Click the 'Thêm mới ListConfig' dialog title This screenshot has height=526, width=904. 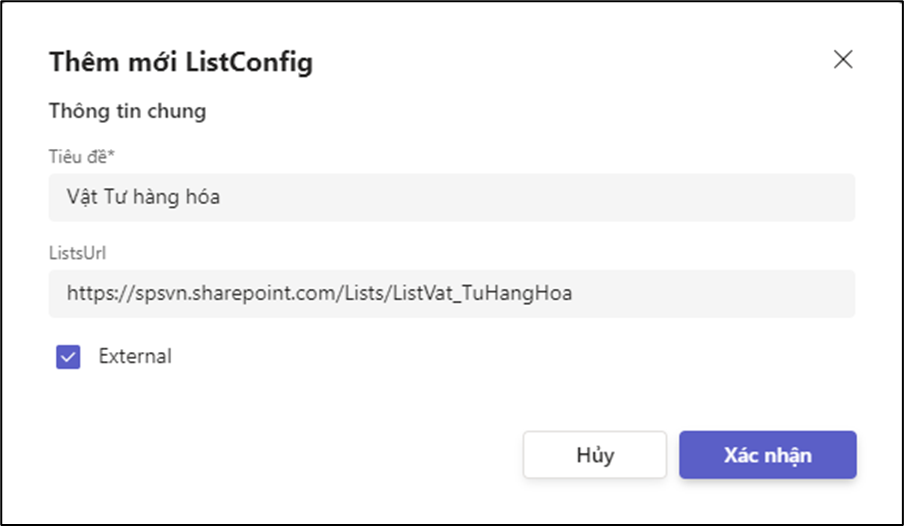(180, 62)
